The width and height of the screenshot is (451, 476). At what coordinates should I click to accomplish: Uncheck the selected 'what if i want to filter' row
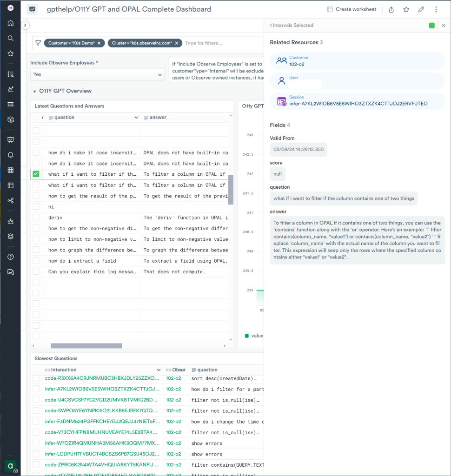(x=36, y=174)
